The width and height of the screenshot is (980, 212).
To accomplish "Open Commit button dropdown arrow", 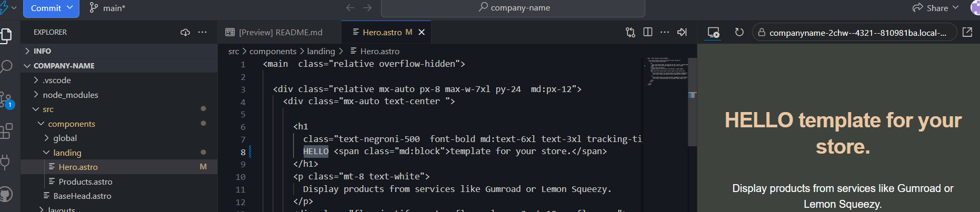I will coord(70,8).
